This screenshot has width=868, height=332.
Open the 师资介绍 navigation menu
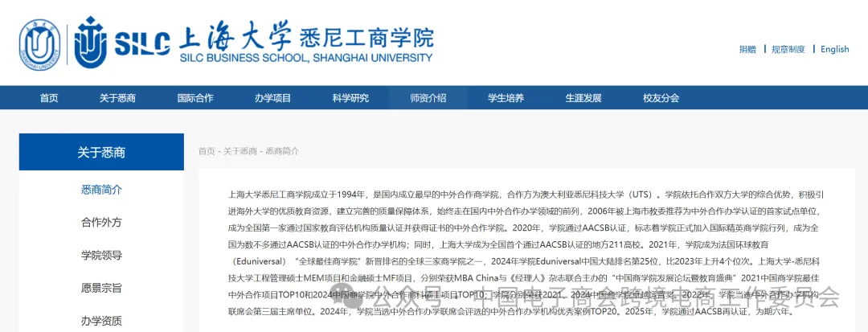click(428, 99)
